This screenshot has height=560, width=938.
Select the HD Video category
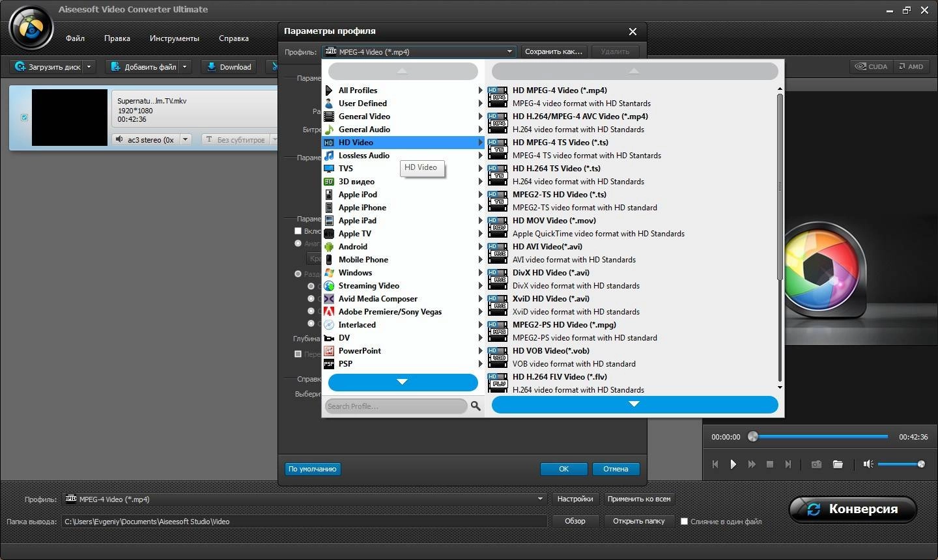[403, 143]
